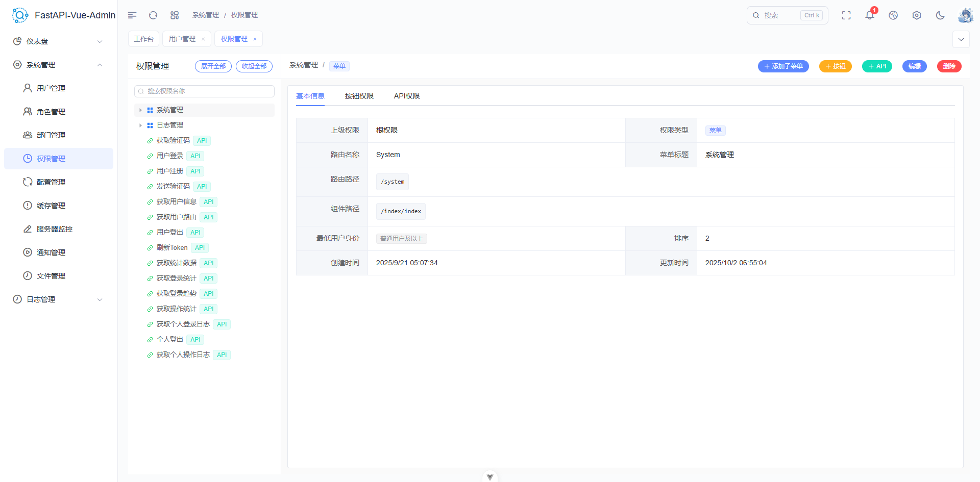Click the refresh page icon in header
Viewport: 980px width, 482px height.
(153, 15)
